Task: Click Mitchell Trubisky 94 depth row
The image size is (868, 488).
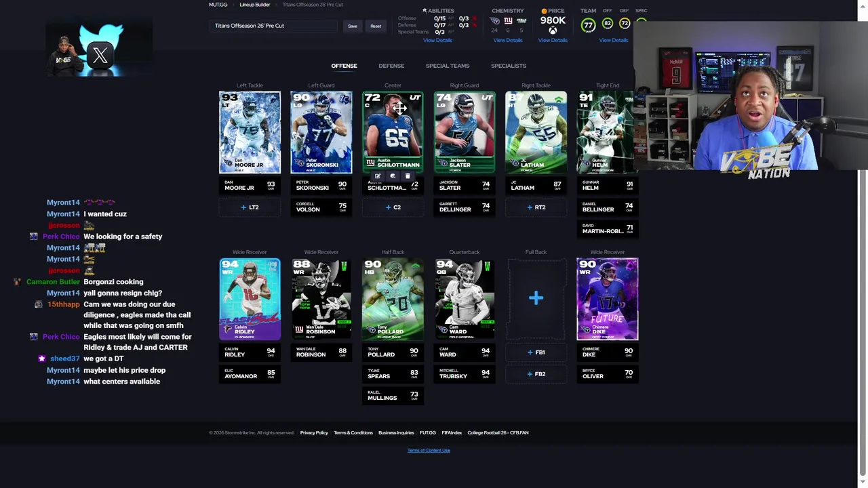Action: [x=465, y=374]
